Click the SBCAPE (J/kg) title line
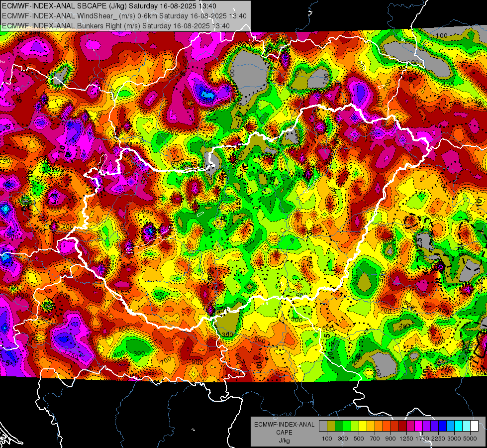 (109, 6)
